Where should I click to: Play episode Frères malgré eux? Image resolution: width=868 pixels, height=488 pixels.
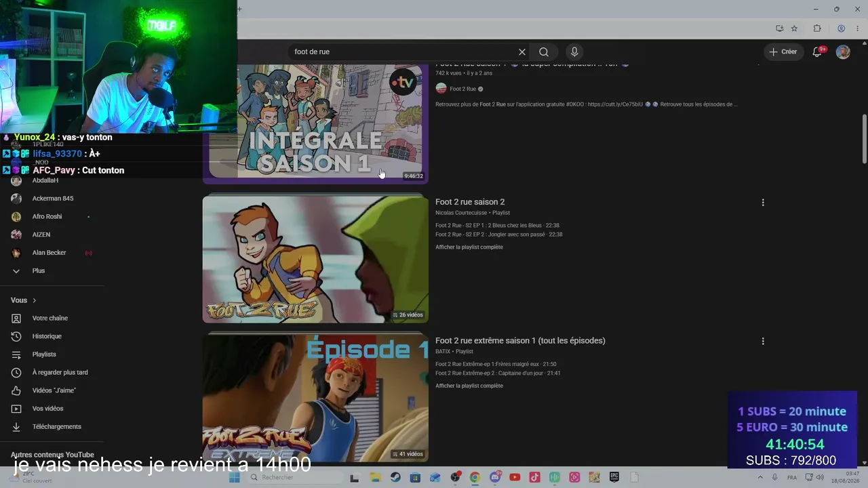pyautogui.click(x=496, y=365)
